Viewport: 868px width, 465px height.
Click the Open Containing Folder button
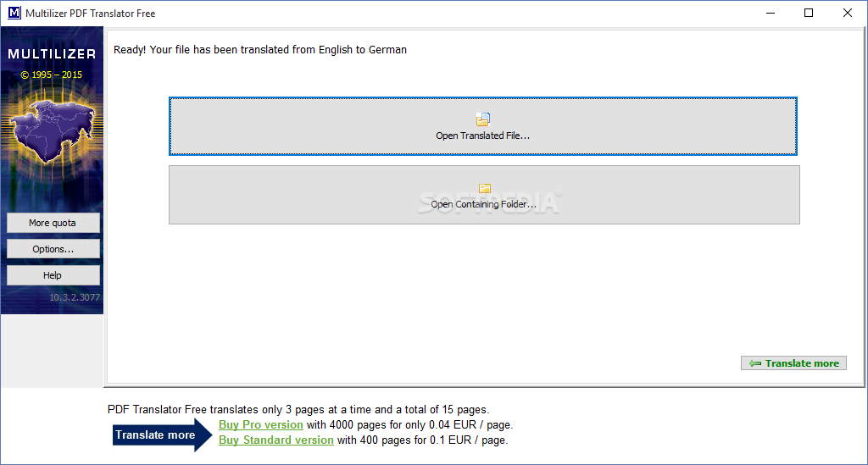click(484, 195)
